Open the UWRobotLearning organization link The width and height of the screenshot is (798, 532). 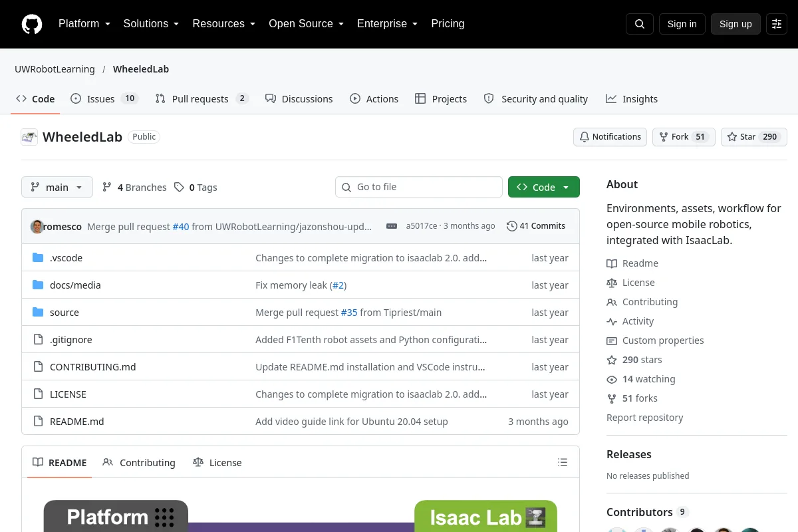click(55, 69)
